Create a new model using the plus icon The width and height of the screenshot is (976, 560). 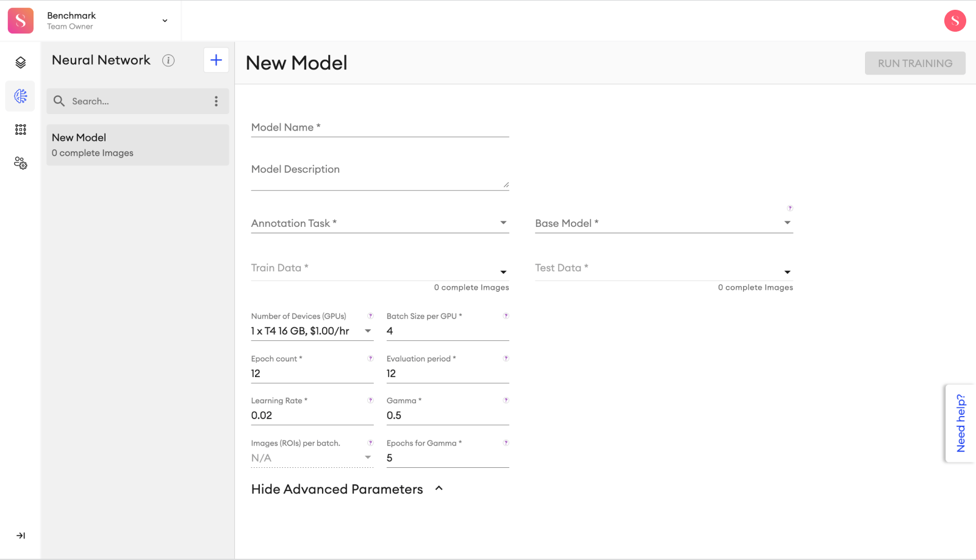click(216, 60)
